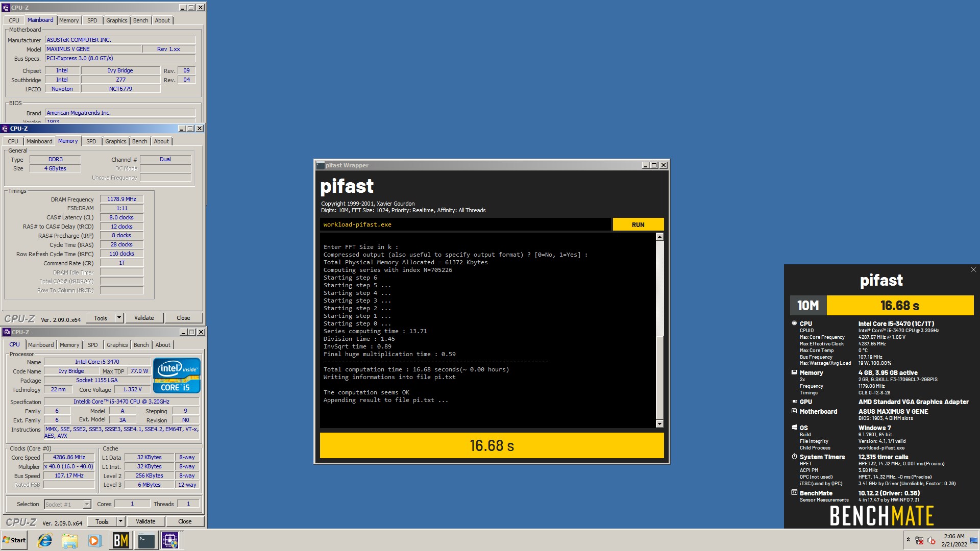Switch to BenchMate BM taskbar icon
980x551 pixels.
(x=120, y=540)
